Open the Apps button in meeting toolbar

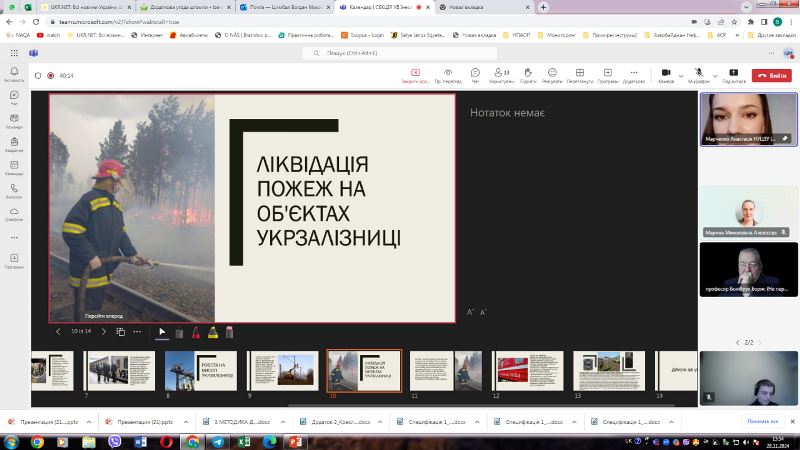608,76
